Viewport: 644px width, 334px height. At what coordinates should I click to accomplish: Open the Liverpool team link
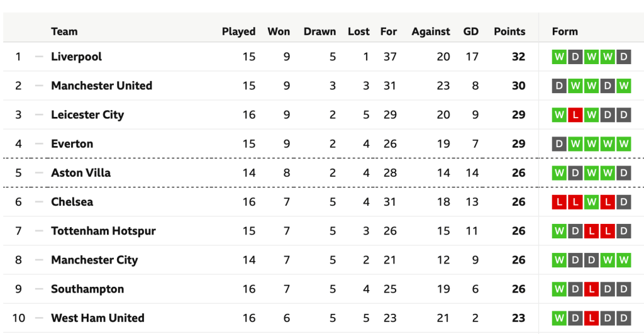[x=76, y=57]
